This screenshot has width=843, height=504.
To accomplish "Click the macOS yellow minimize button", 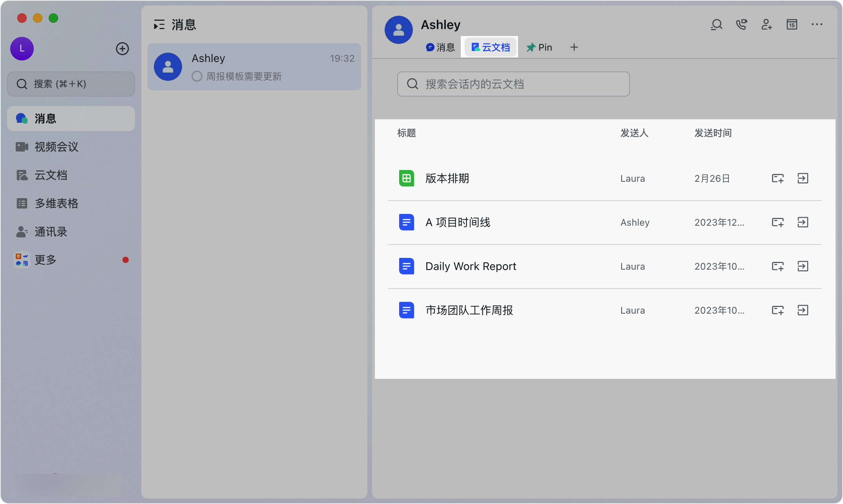I will (38, 18).
